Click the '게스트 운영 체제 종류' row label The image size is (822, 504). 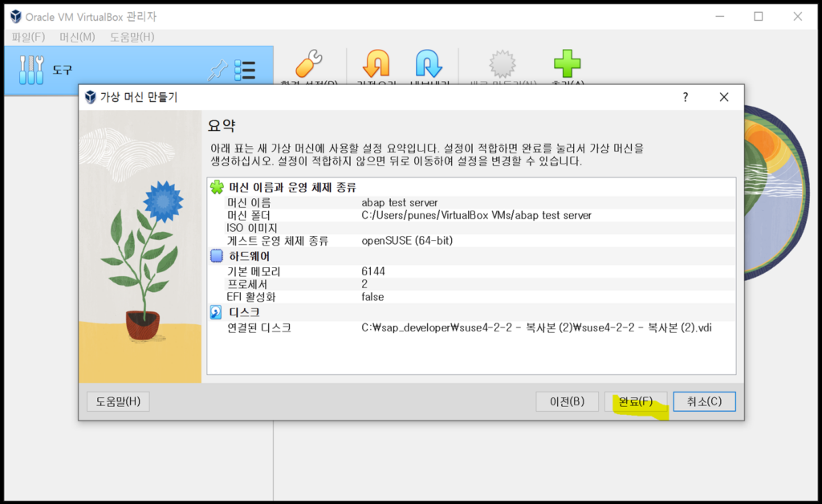coord(277,241)
